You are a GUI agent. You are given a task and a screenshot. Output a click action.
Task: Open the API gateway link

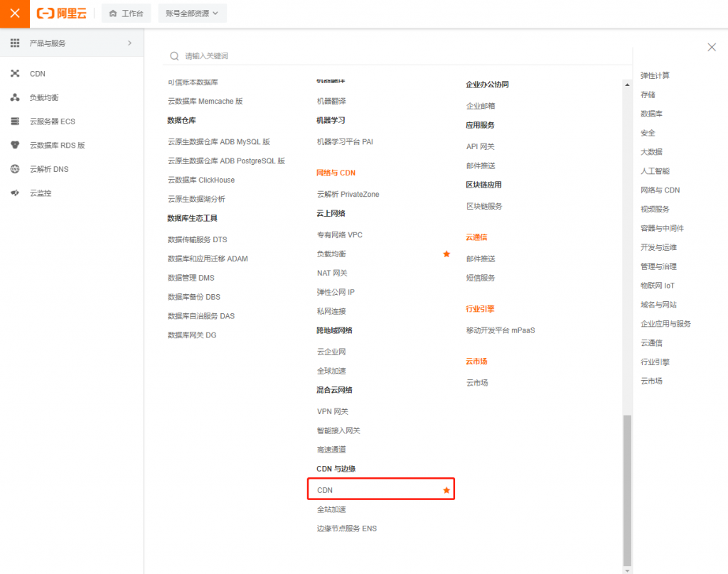tap(480, 146)
